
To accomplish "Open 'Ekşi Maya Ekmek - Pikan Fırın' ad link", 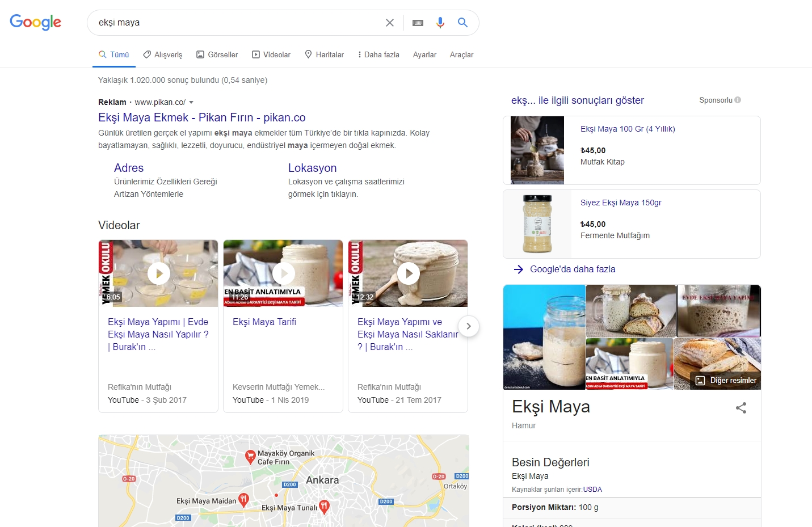I will [x=202, y=117].
